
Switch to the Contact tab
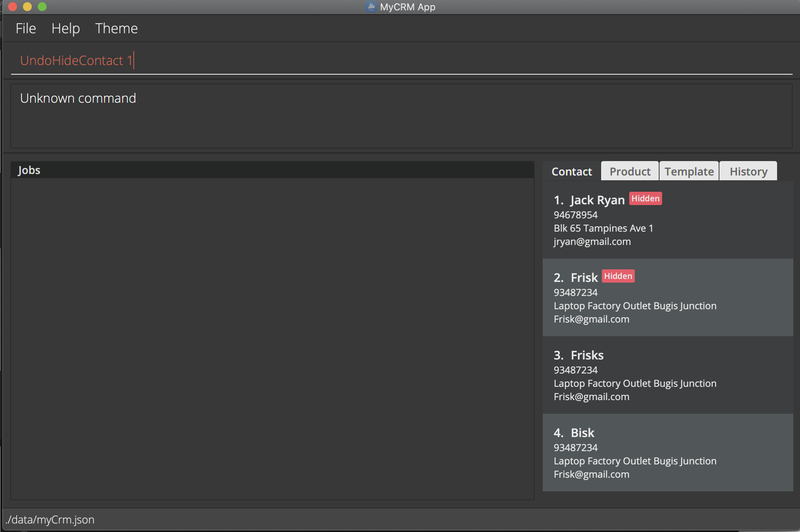point(572,171)
